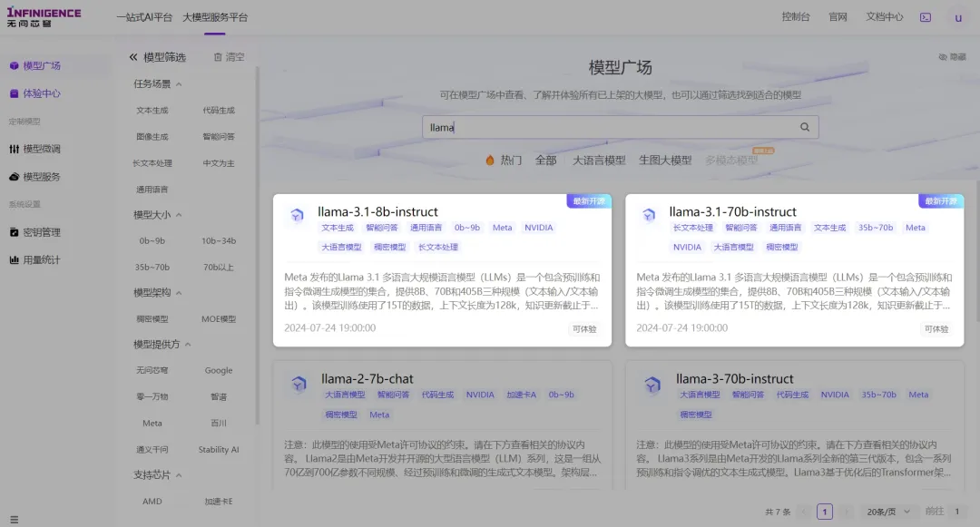Click the search magnifier in the llama search box
Image resolution: width=980 pixels, height=527 pixels.
tap(804, 127)
